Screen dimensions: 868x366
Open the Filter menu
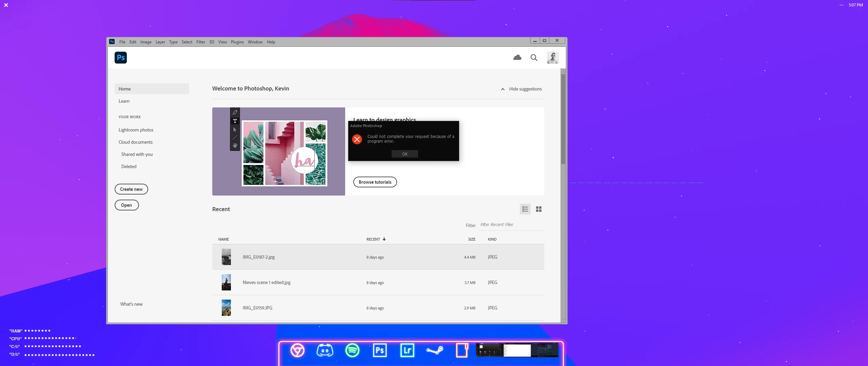click(x=200, y=42)
